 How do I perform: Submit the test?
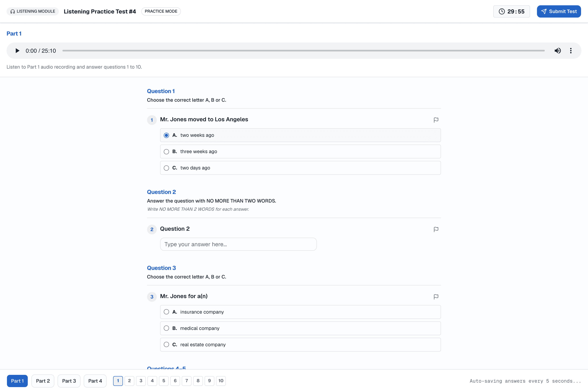click(x=559, y=11)
